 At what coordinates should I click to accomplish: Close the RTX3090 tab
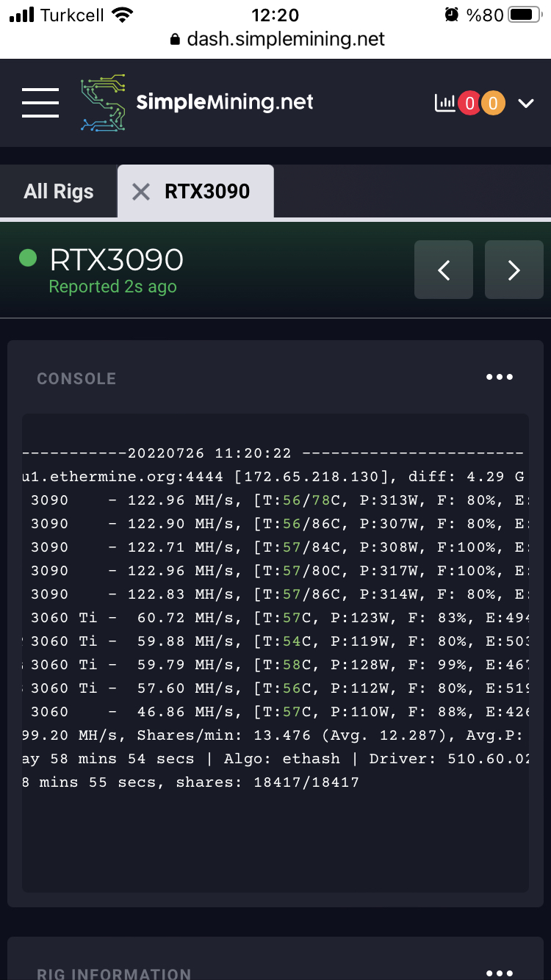(x=140, y=192)
